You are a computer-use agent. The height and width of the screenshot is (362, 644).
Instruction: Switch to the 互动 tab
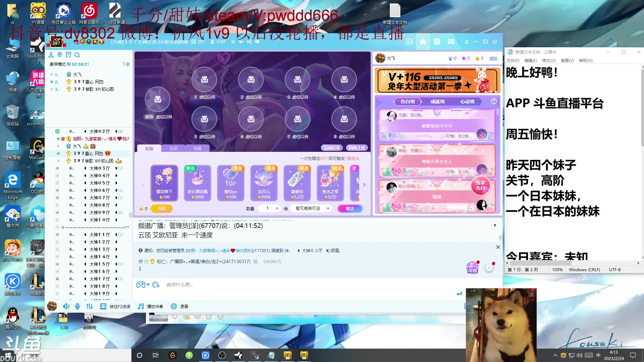(173, 148)
